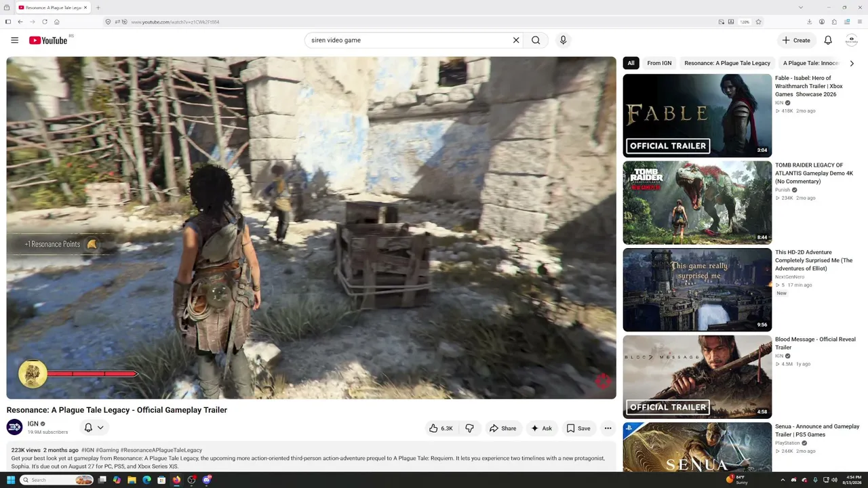Open Microsoft Store from taskbar
This screenshot has height=488, width=868.
[x=161, y=480]
